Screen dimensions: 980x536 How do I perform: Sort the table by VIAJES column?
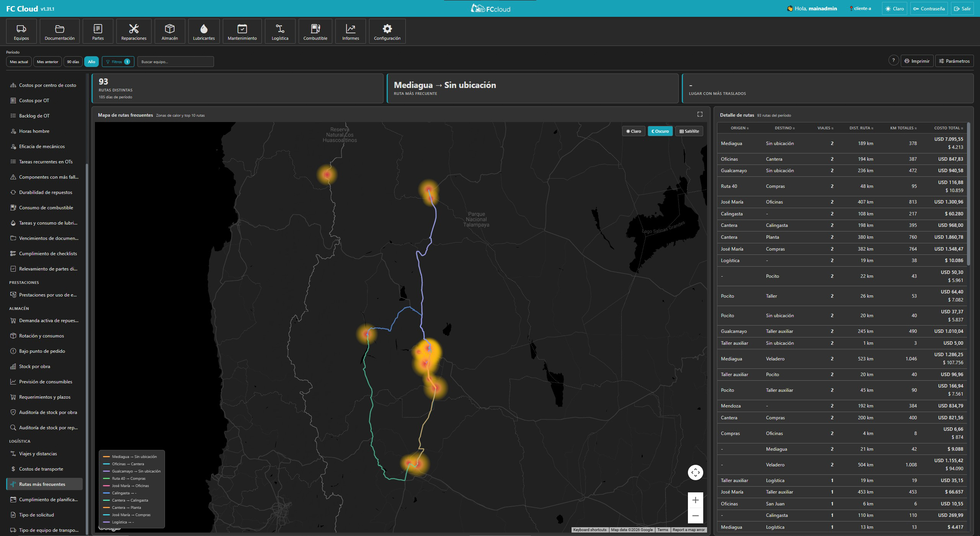pyautogui.click(x=825, y=128)
